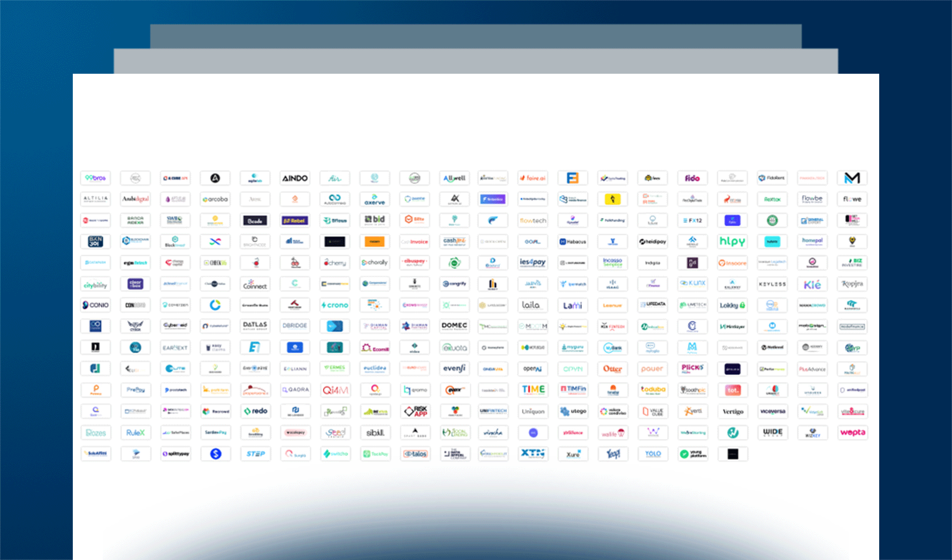Click the TIMFin logo
952x560 pixels.
click(x=573, y=390)
